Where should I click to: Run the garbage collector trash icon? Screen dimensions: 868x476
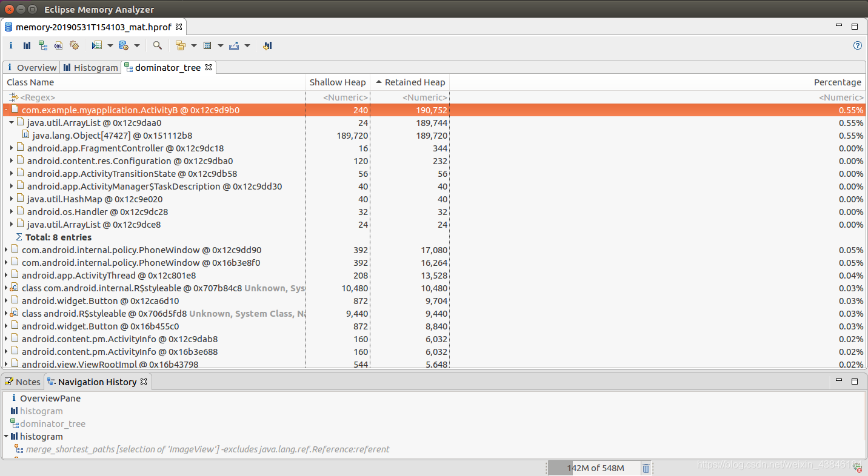(x=646, y=468)
